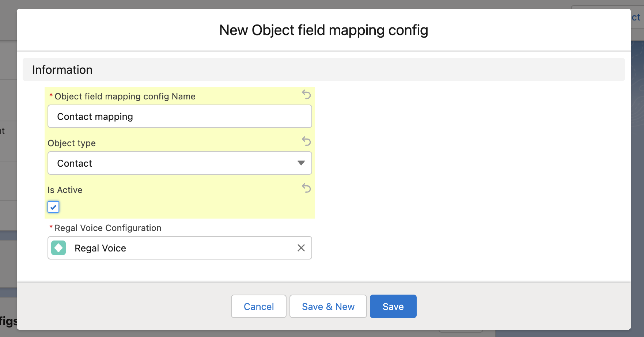Screen dimensions: 644x337
Task: Click the Object field mapping config Name label
Action: pos(125,96)
